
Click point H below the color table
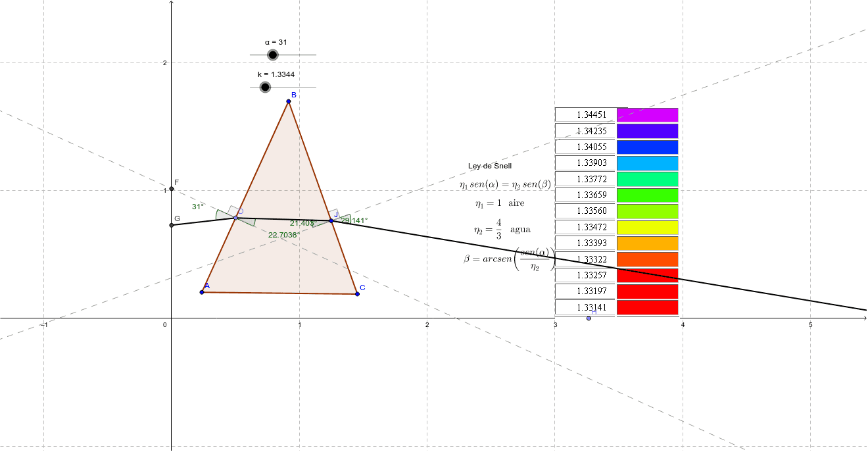[x=589, y=318]
